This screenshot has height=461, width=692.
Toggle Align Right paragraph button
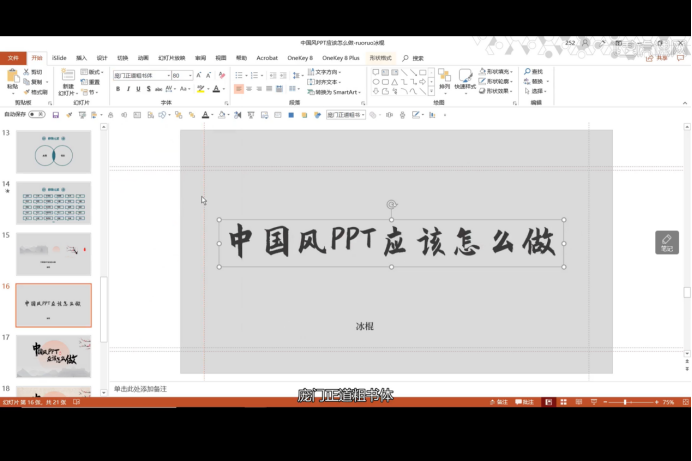(259, 89)
